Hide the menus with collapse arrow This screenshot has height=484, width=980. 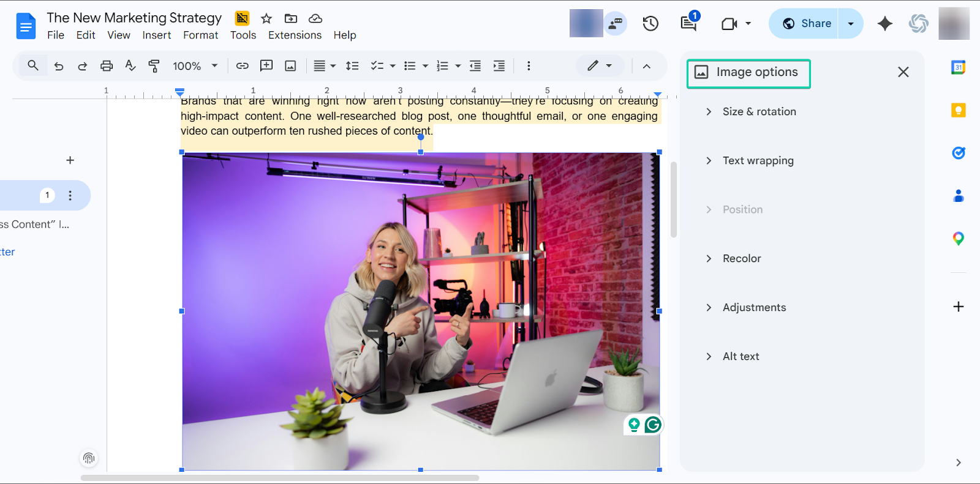pos(646,66)
